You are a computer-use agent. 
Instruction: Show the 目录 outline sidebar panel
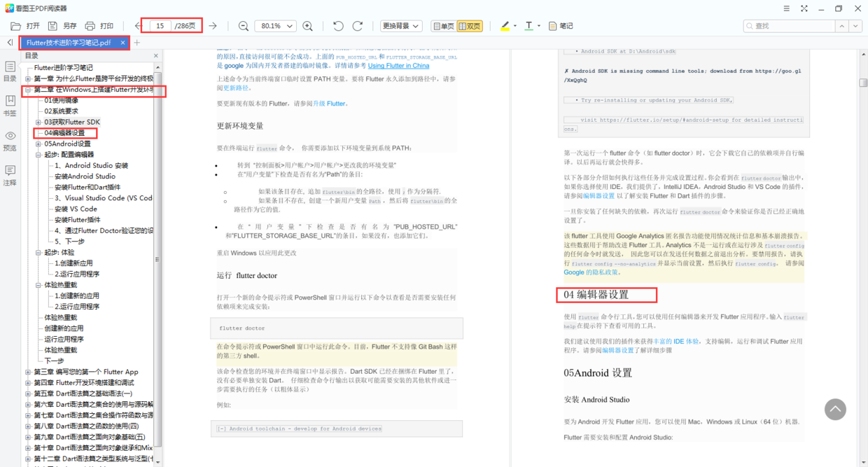10,71
